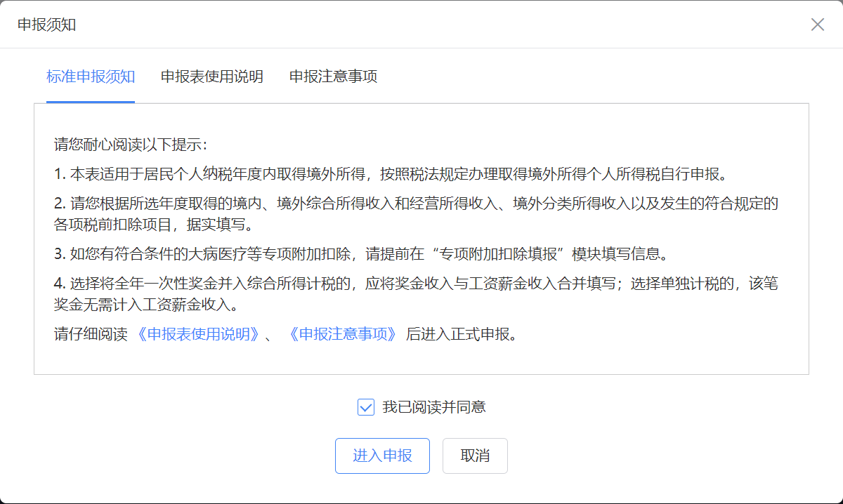This screenshot has width=843, height=504.
Task: Select the 申报注意事项 tab
Action: click(x=333, y=77)
